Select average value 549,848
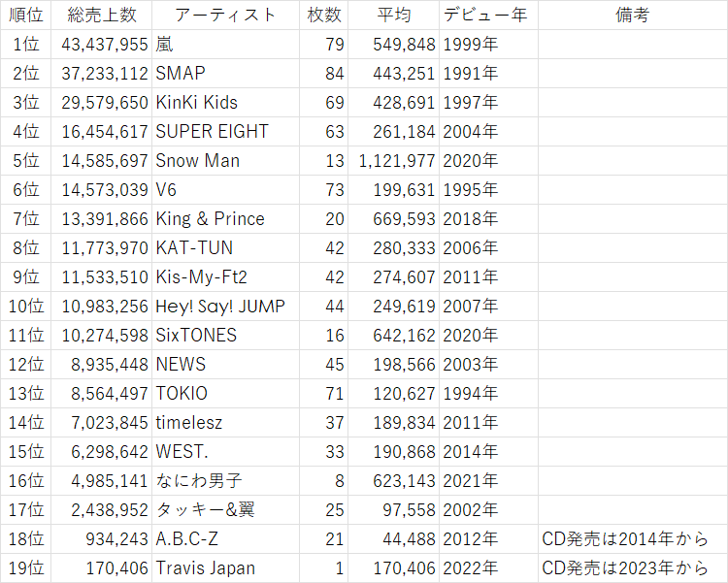The height and width of the screenshot is (583, 728). (394, 44)
